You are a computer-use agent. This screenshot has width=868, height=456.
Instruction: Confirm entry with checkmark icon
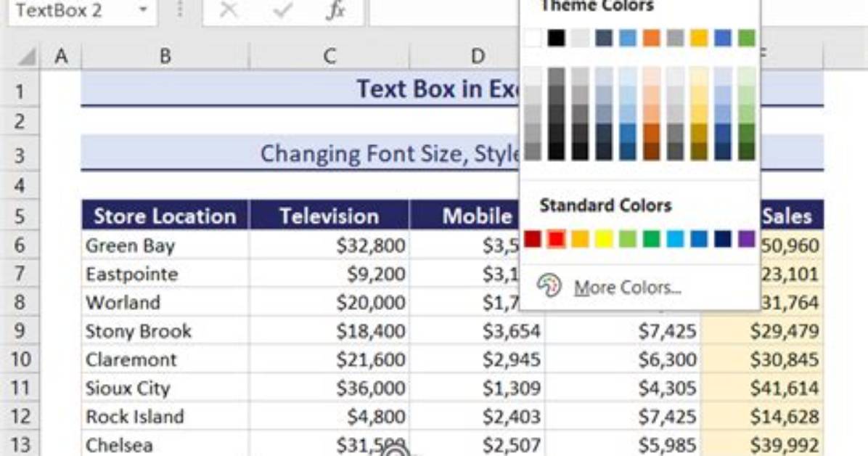coord(282,10)
